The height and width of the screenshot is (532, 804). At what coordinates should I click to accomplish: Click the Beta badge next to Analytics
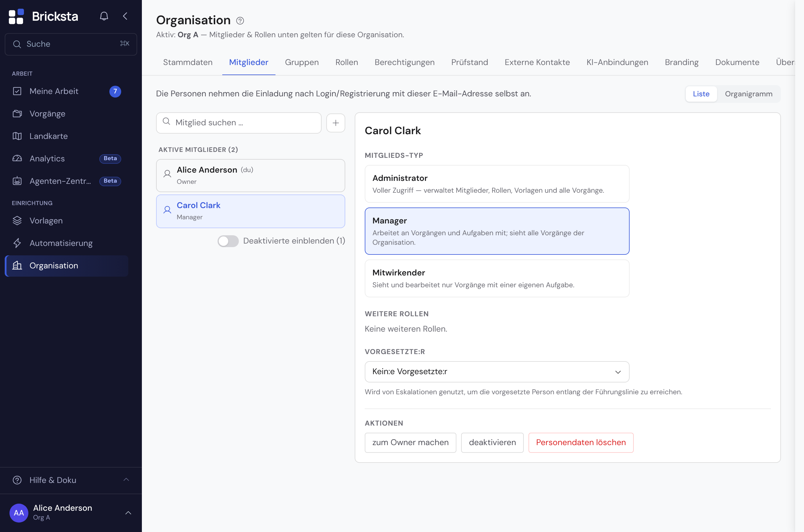(x=110, y=158)
